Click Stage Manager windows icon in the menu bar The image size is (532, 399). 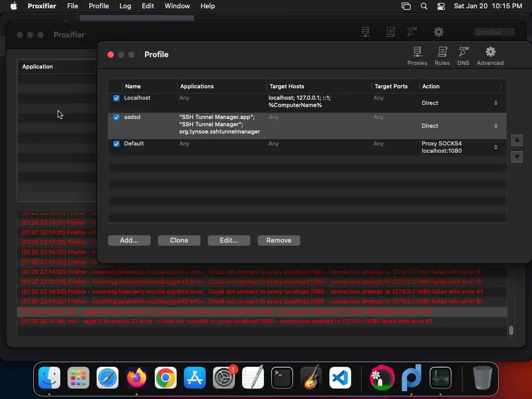click(406, 6)
